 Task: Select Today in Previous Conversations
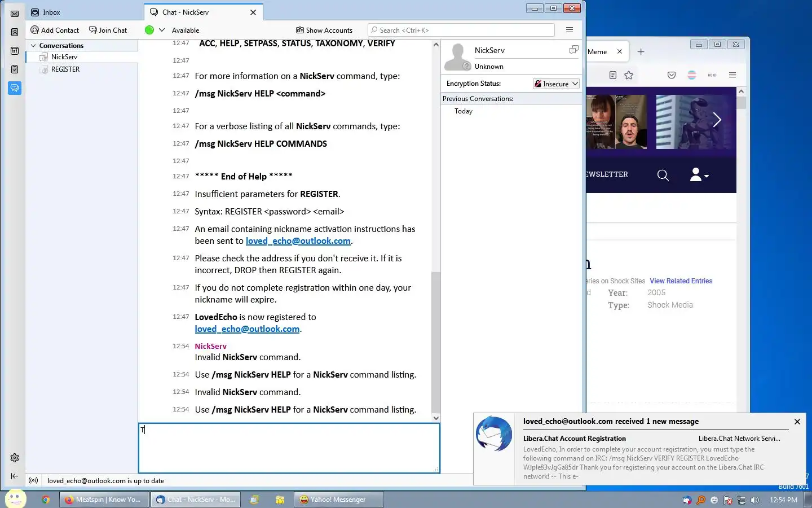tap(464, 111)
